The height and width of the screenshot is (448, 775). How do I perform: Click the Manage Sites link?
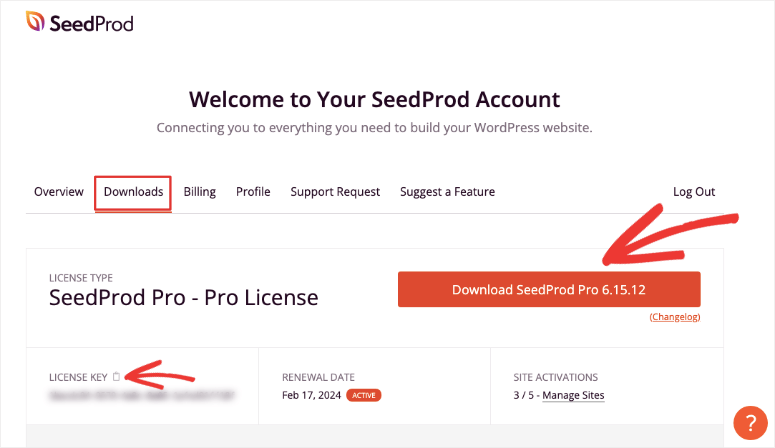coord(573,395)
